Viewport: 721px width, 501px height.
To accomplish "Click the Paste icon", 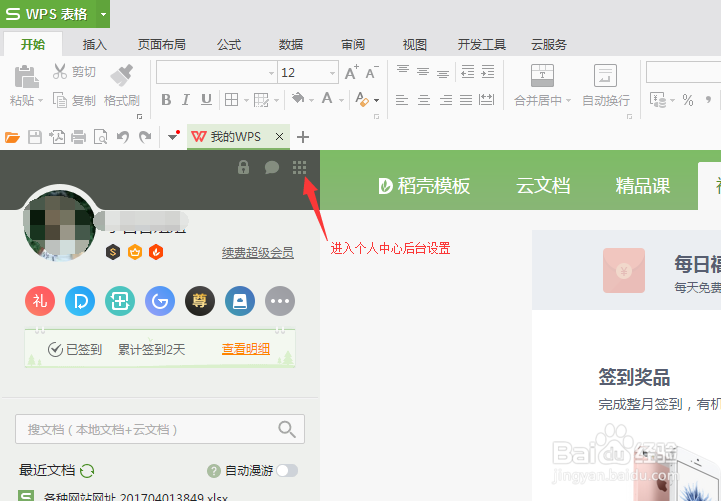I will [26, 76].
